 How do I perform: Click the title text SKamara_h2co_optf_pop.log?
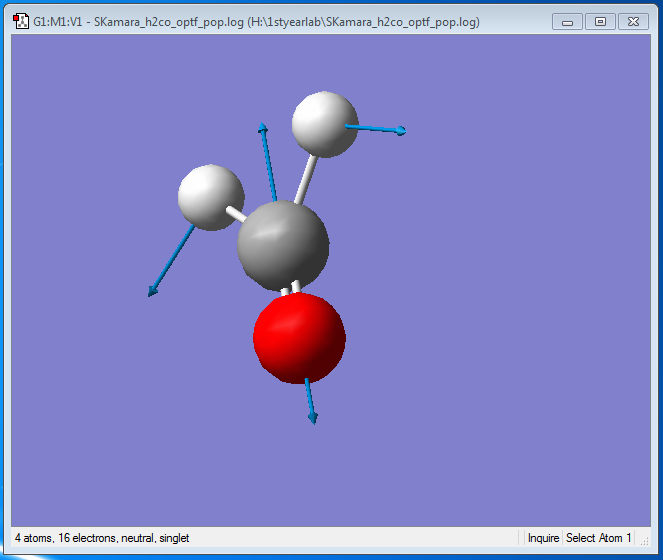[169, 22]
